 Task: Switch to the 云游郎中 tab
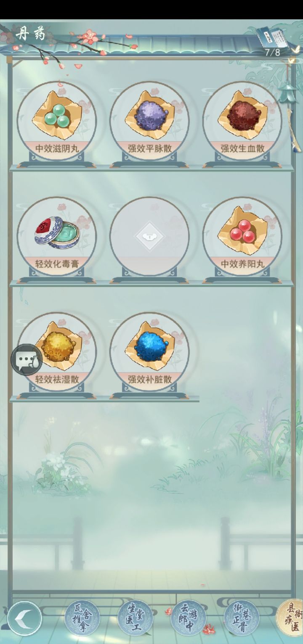[188, 618]
